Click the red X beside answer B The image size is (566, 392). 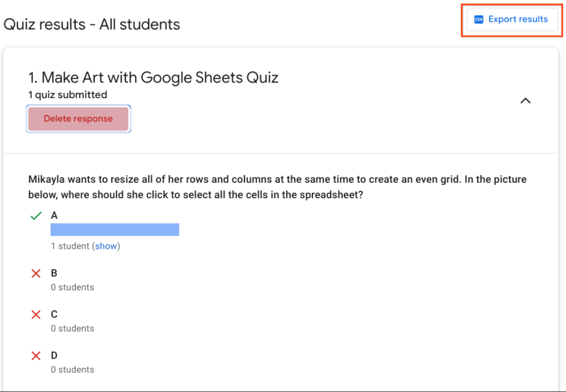coord(36,273)
